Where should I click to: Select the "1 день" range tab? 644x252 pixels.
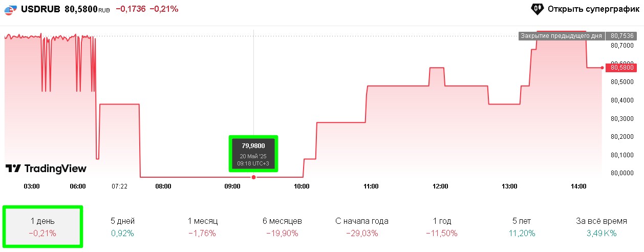point(42,227)
